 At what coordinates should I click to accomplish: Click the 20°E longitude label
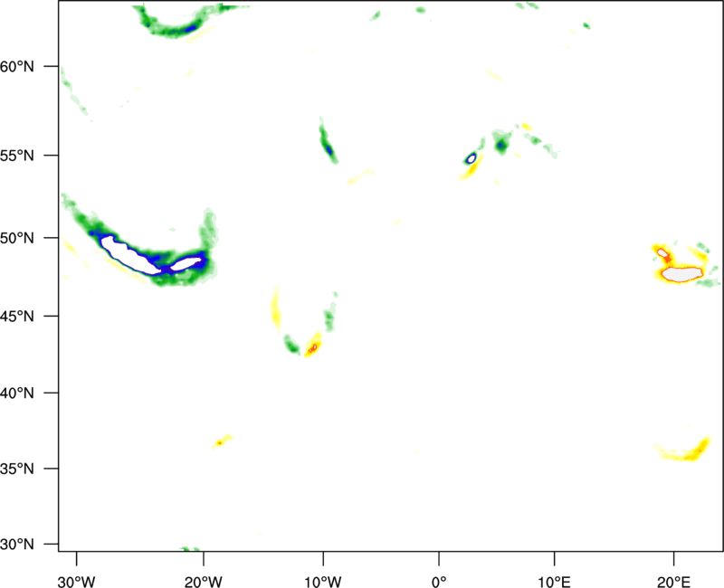(673, 582)
